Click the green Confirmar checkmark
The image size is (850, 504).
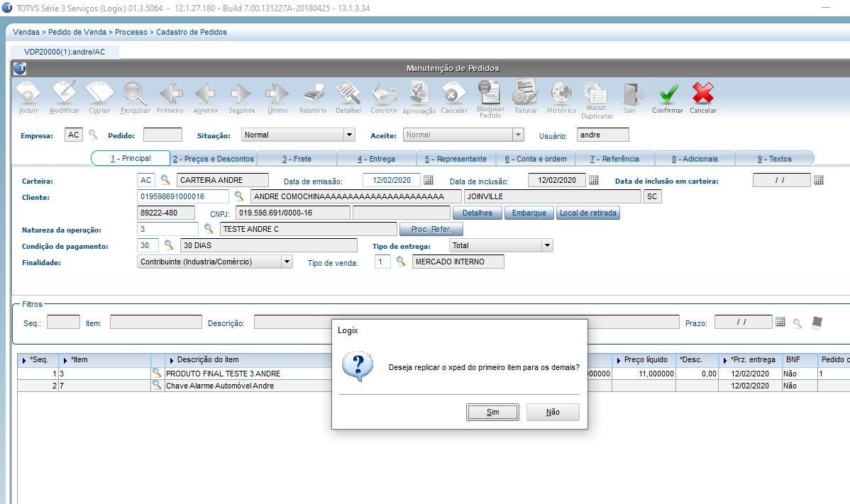pos(668,93)
